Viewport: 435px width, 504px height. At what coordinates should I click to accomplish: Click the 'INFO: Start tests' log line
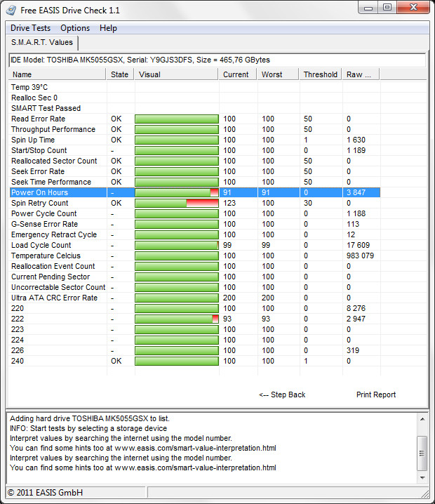click(88, 428)
